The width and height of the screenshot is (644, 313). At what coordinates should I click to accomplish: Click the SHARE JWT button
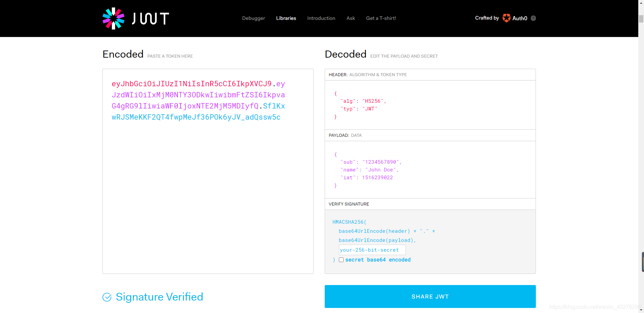coord(430,296)
